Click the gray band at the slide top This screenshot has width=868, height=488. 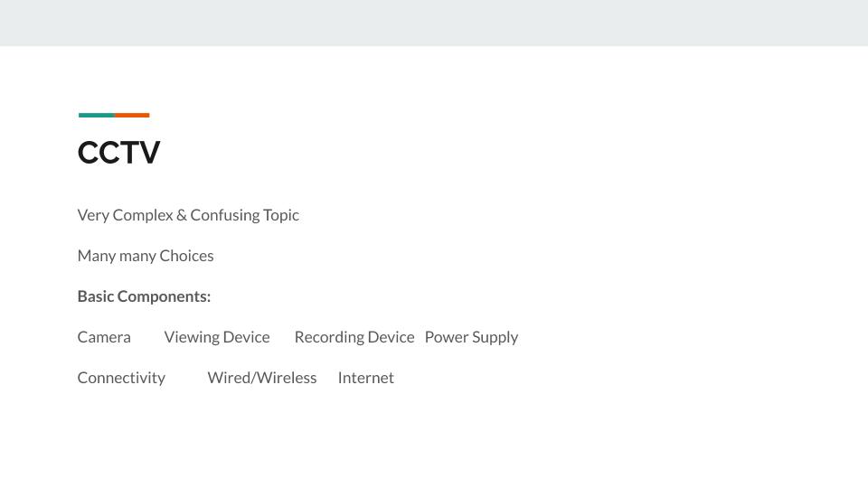(434, 23)
